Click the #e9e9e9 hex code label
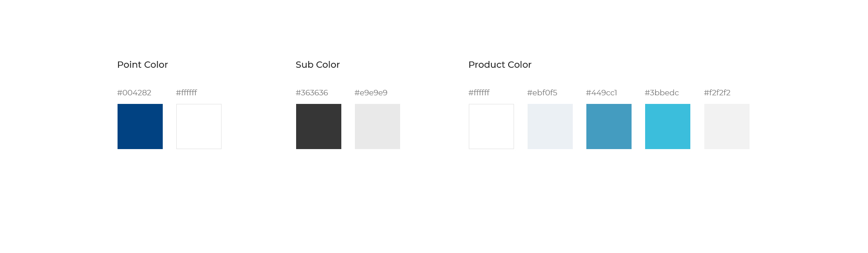The image size is (868, 253). pyautogui.click(x=371, y=93)
